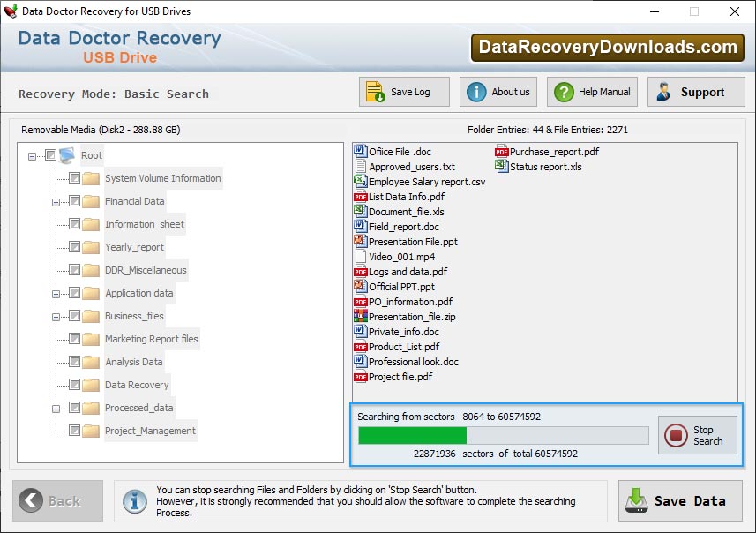Click the folder icon of Data Recovery

(91, 385)
